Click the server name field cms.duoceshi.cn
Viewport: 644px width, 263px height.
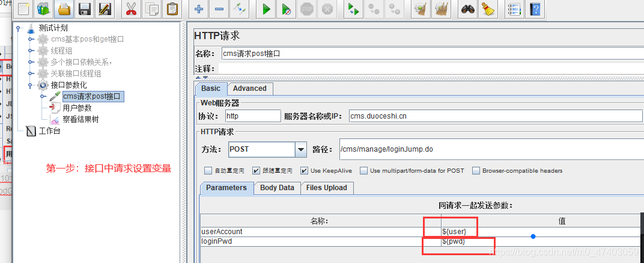point(496,116)
